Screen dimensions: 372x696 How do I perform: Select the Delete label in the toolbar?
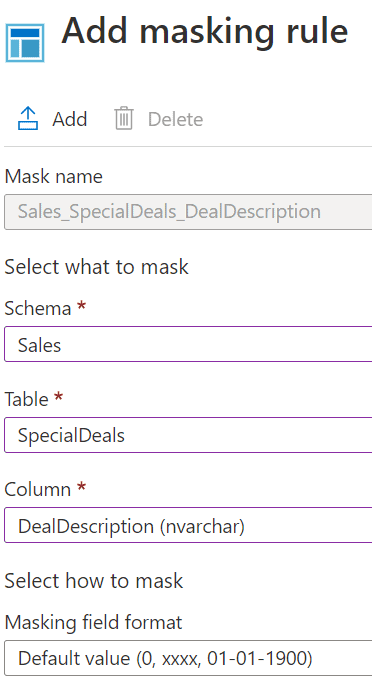pos(175,119)
